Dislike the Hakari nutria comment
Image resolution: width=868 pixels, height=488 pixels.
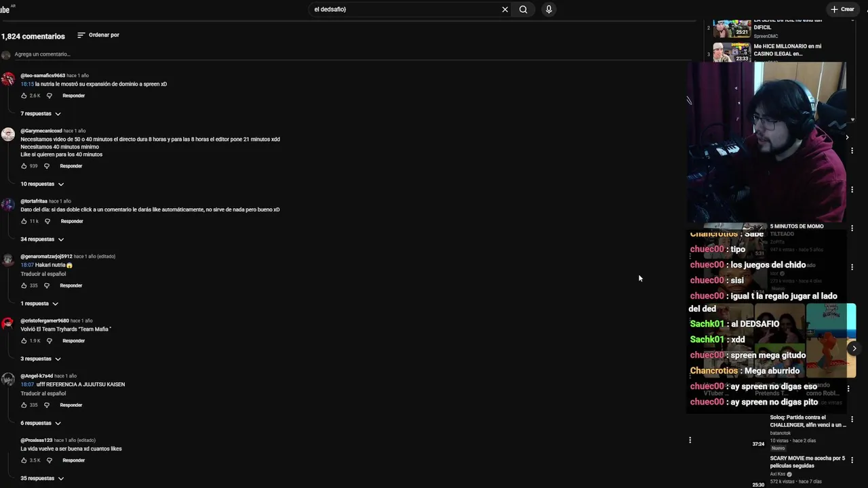click(x=47, y=286)
